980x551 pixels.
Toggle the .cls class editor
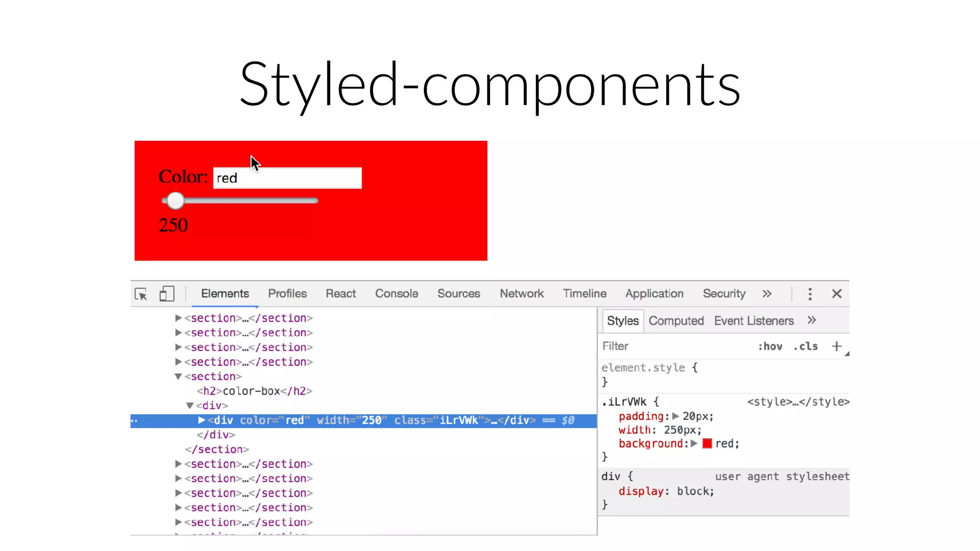tap(805, 346)
